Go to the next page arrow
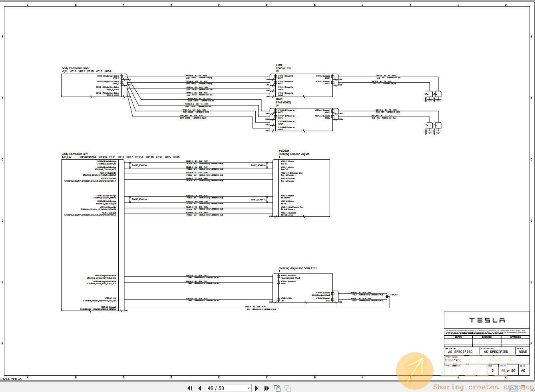 (x=257, y=388)
